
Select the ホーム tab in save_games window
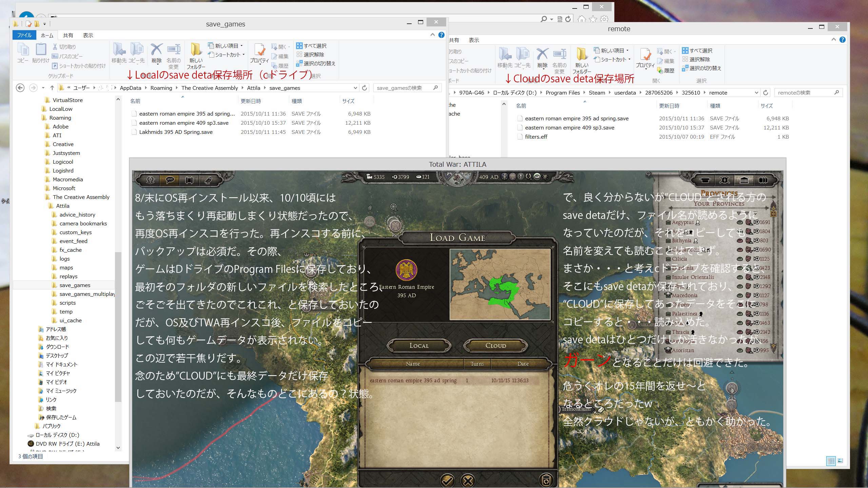pos(47,35)
